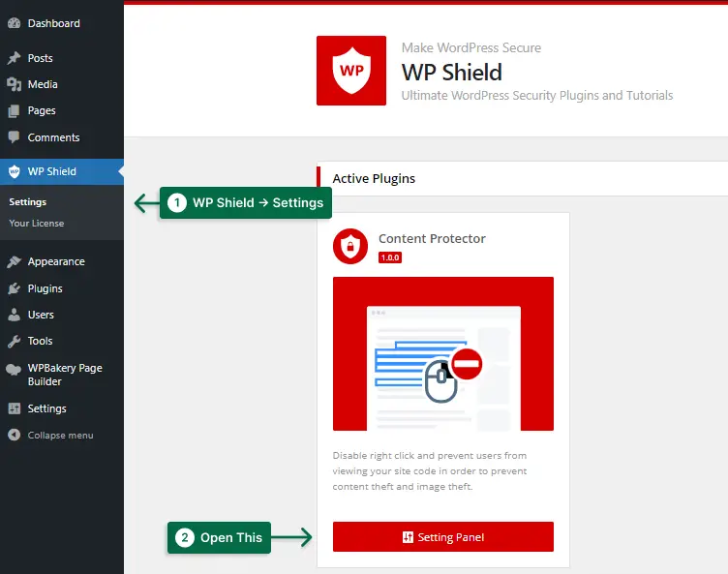Open the Users menu item
Screen dimensions: 728x574
pyautogui.click(x=62, y=315)
